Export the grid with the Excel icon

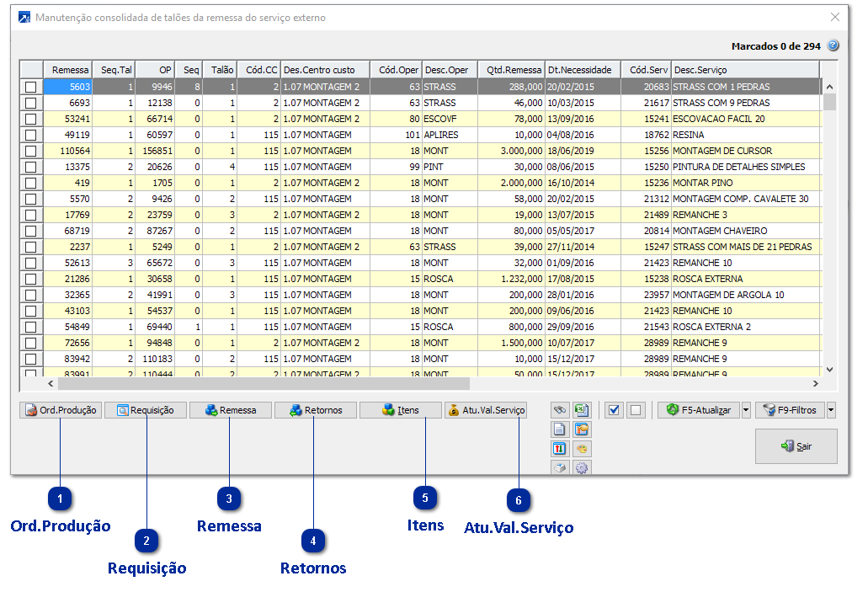pyautogui.click(x=582, y=410)
